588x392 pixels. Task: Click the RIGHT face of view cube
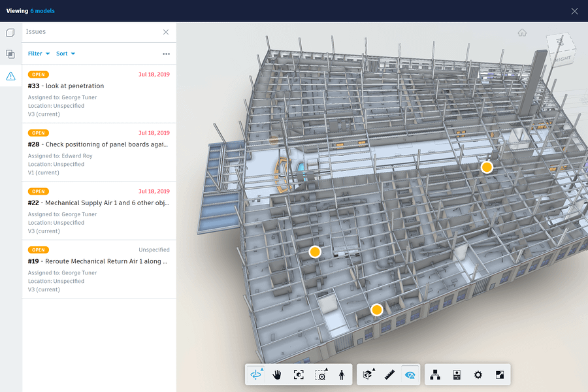click(563, 59)
